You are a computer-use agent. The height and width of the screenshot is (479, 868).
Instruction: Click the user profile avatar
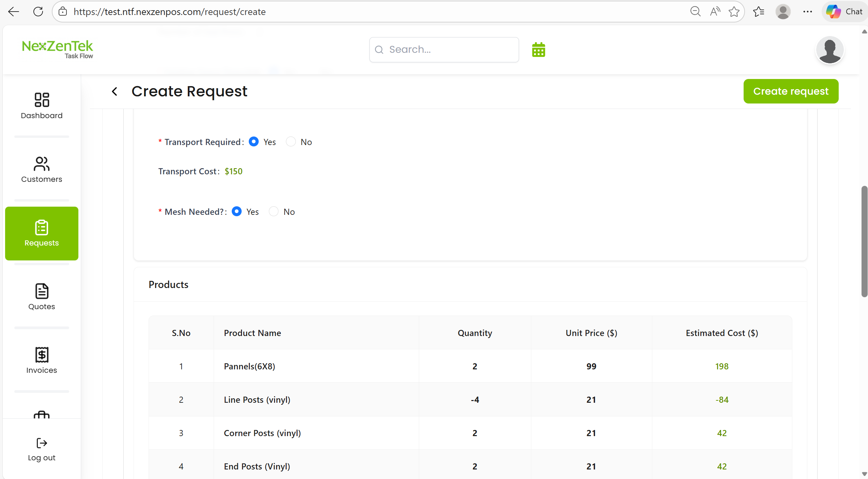(829, 50)
